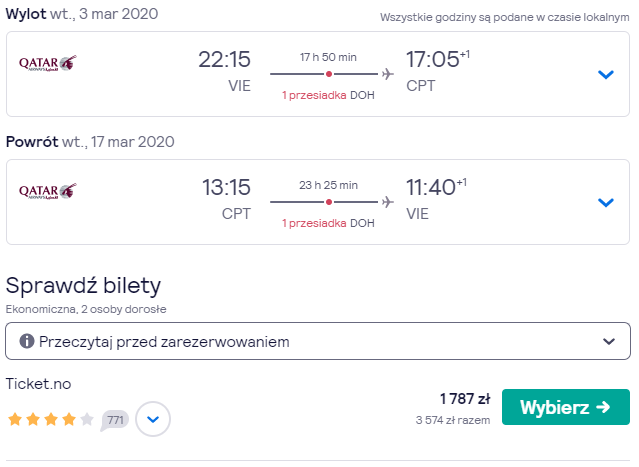
Task: Expand Ticket.no rating details circle chevron
Action: [x=153, y=419]
